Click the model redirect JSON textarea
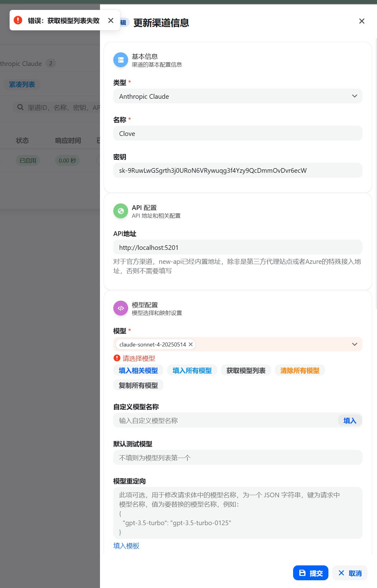The image size is (377, 588). (238, 513)
